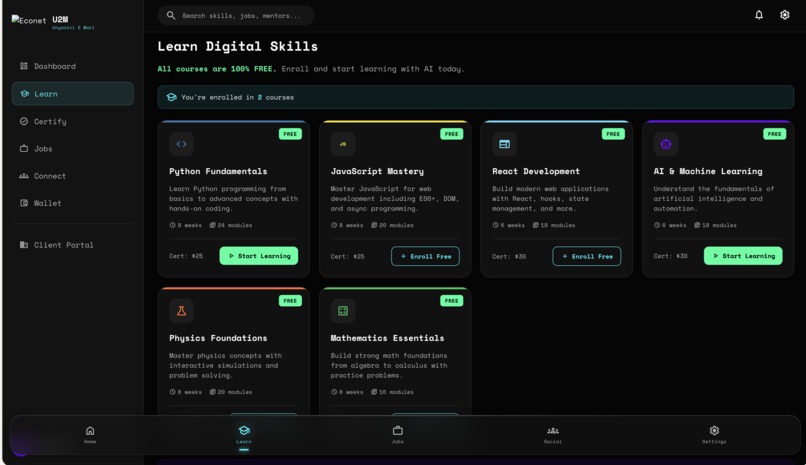Open Client Portal in the sidebar

[72, 245]
